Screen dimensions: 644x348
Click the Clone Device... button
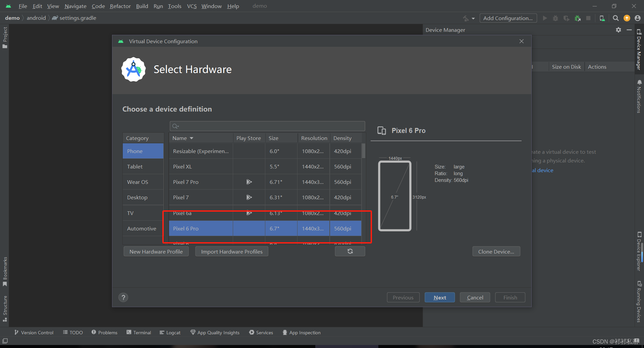point(496,252)
